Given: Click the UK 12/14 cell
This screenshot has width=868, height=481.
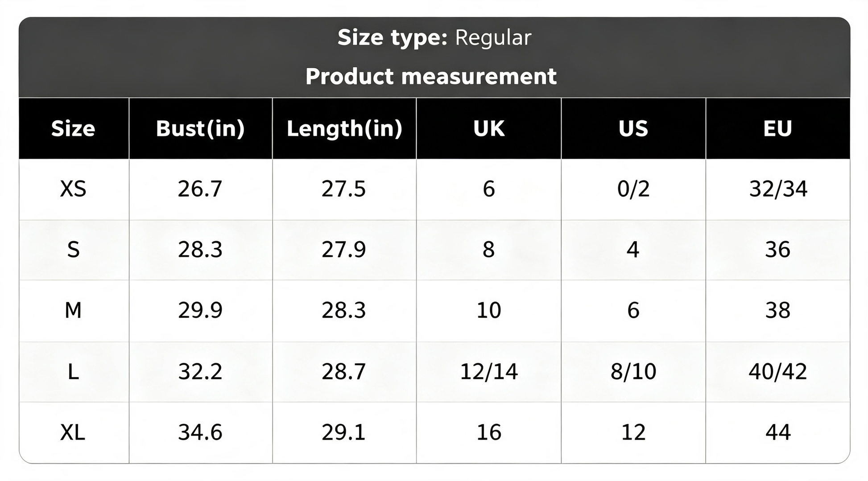Looking at the screenshot, I should (x=489, y=372).
